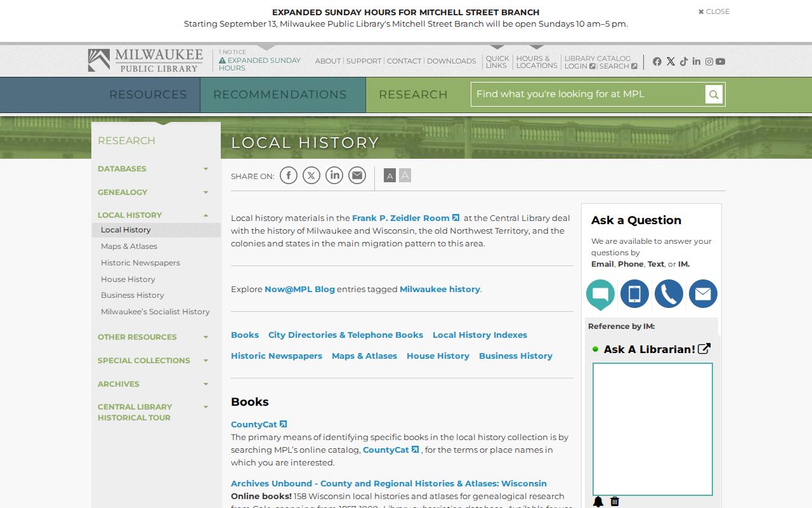Click inside the Ask A Librarian chat box

(653, 429)
